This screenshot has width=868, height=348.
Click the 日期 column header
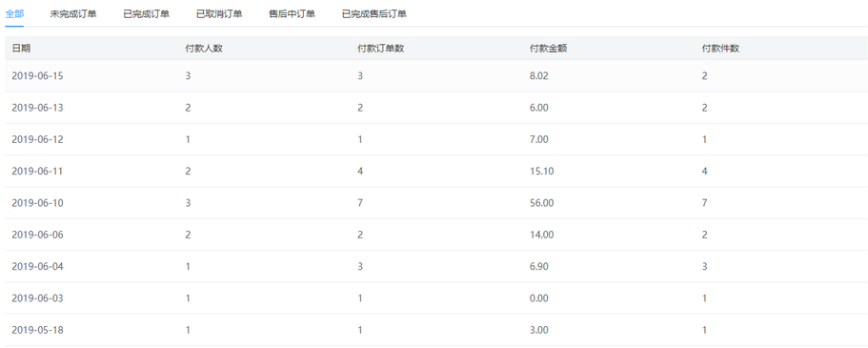21,49
